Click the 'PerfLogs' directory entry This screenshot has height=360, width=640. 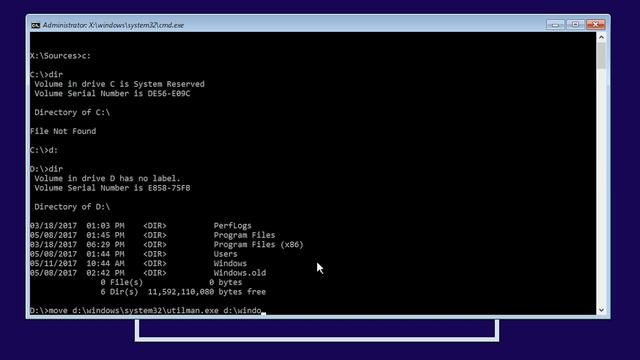pos(233,226)
